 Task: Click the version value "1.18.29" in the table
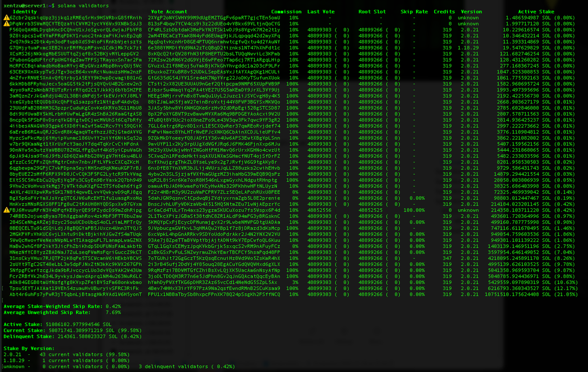coord(469,47)
